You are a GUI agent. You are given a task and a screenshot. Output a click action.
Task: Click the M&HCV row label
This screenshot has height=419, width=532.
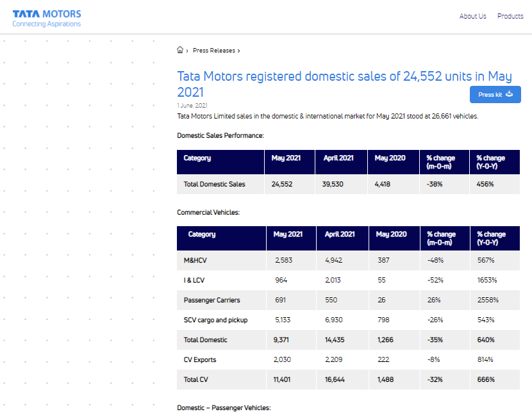tap(195, 260)
